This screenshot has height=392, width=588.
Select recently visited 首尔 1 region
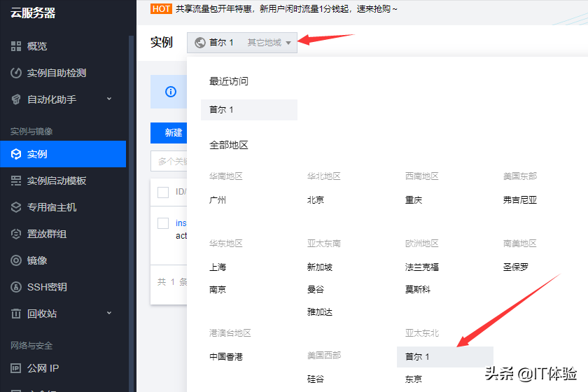coord(249,110)
